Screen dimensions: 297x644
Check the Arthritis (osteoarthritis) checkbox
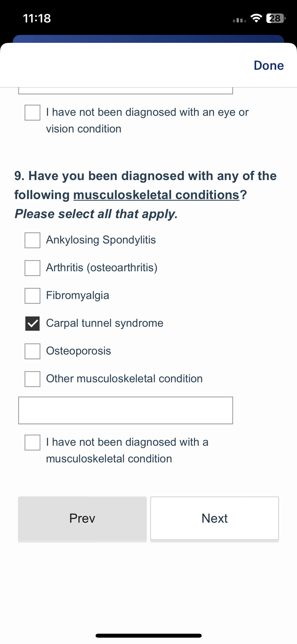[x=32, y=268]
